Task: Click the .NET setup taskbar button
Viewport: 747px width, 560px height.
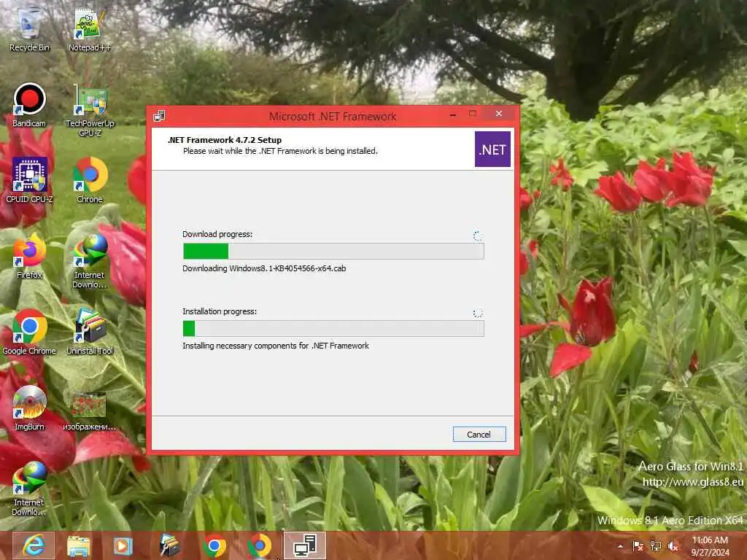Action: point(305,545)
